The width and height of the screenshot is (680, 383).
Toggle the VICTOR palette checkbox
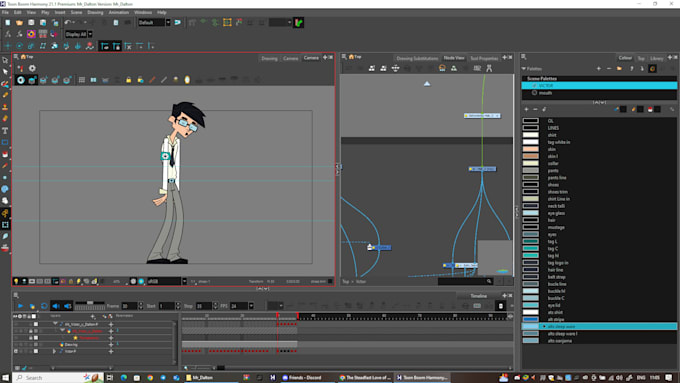click(x=534, y=86)
